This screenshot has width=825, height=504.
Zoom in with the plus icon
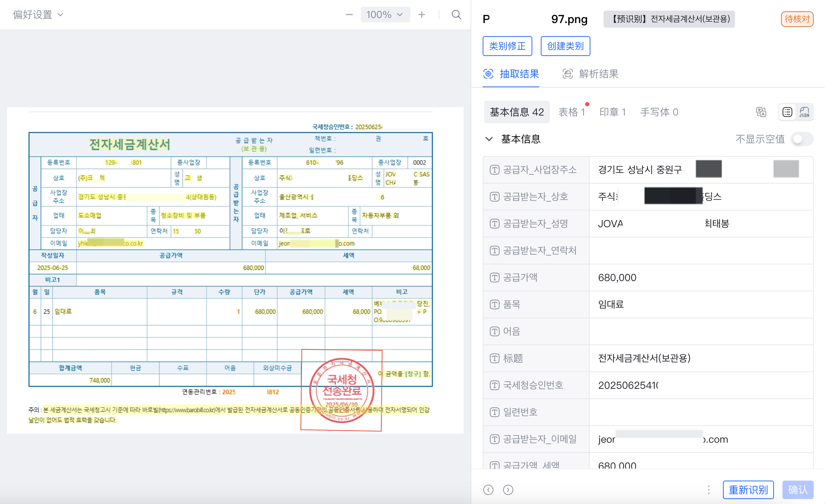tap(421, 15)
